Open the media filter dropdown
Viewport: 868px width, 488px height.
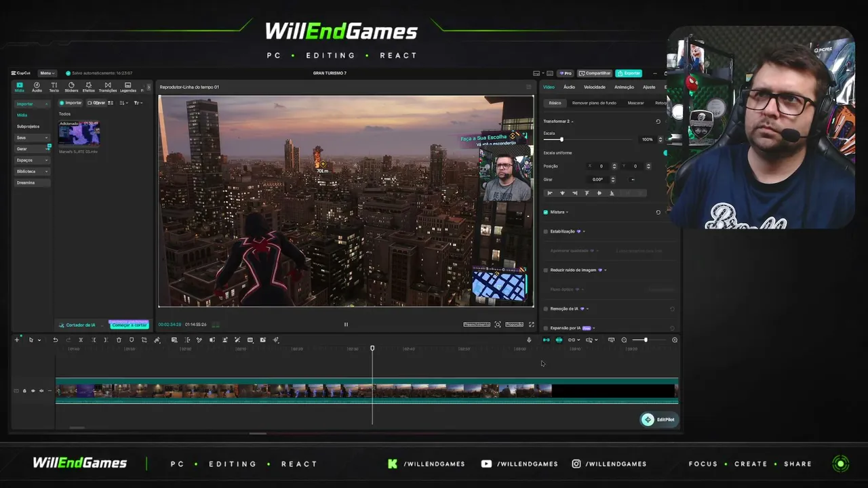138,103
